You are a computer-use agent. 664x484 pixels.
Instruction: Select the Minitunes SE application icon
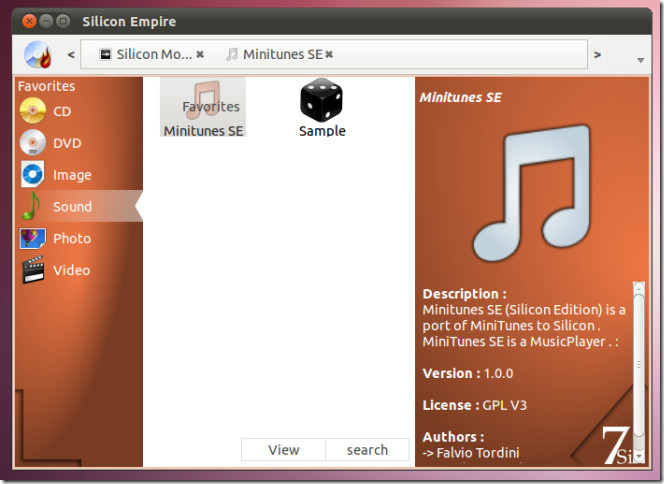(x=203, y=108)
